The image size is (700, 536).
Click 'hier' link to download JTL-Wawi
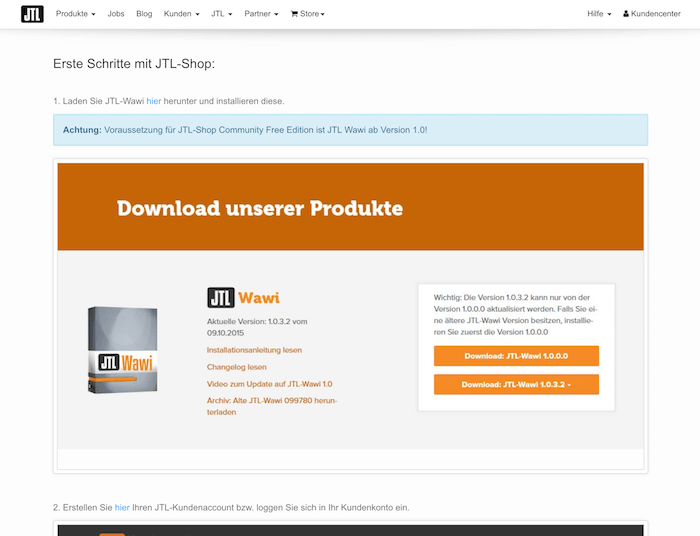[154, 101]
